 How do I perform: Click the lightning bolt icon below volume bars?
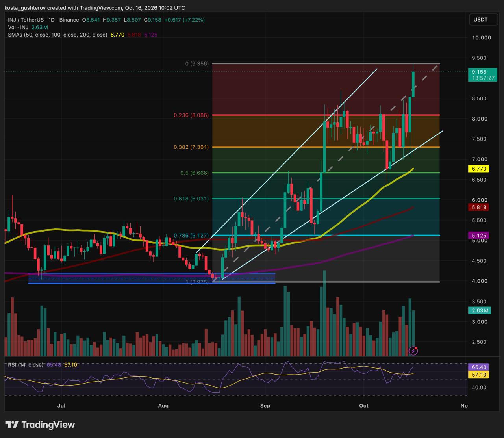coord(413,351)
